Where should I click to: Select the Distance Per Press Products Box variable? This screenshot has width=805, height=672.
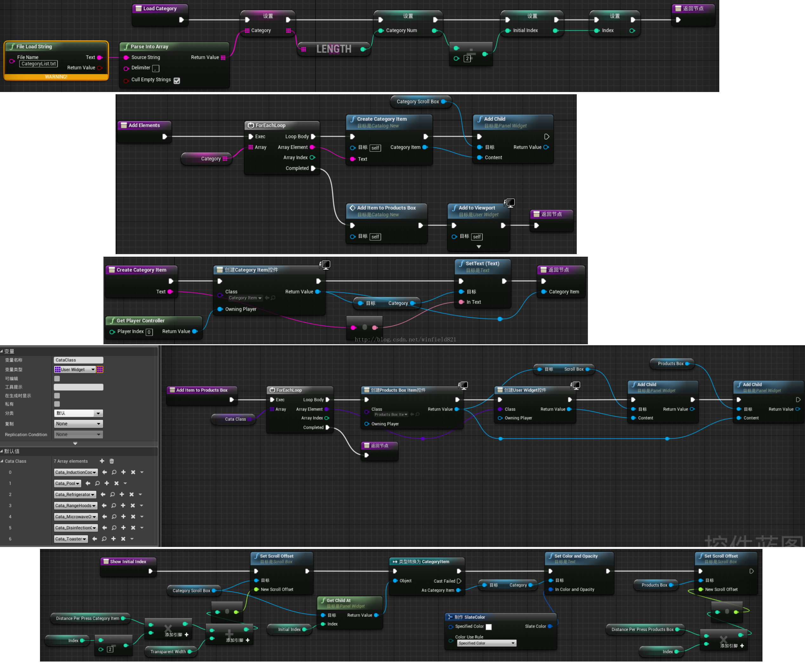pos(645,629)
